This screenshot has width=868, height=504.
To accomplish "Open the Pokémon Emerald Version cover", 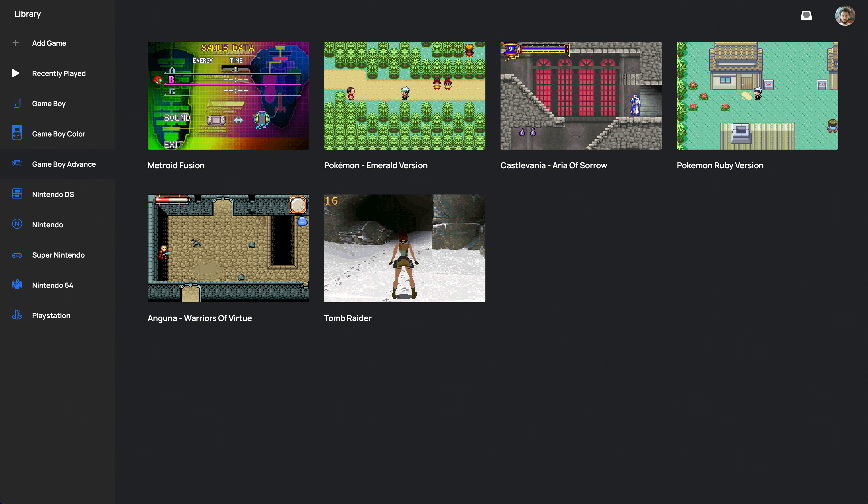I will 404,96.
